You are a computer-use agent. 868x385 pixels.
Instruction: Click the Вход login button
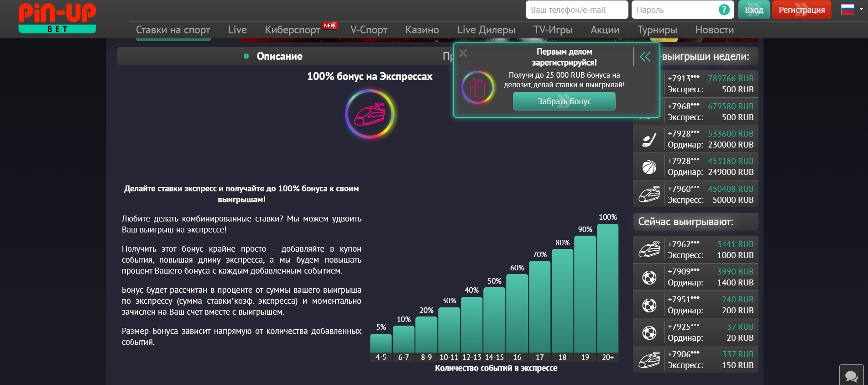(754, 10)
